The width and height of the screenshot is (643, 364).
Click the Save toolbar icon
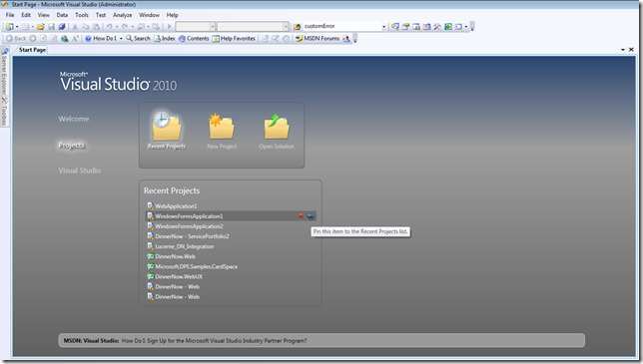[x=51, y=27]
